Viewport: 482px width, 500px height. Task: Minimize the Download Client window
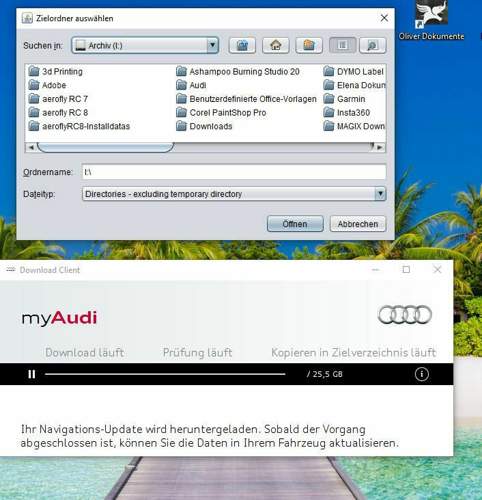point(376,269)
